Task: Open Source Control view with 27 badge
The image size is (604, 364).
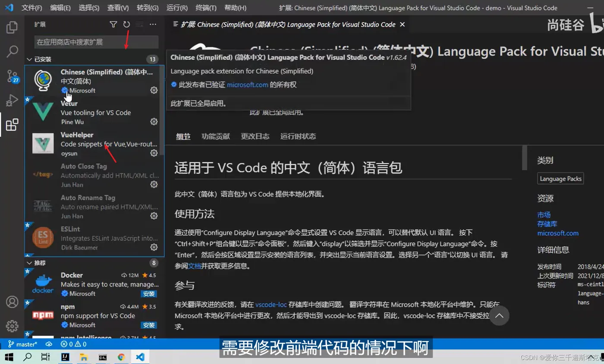Action: 12,76
